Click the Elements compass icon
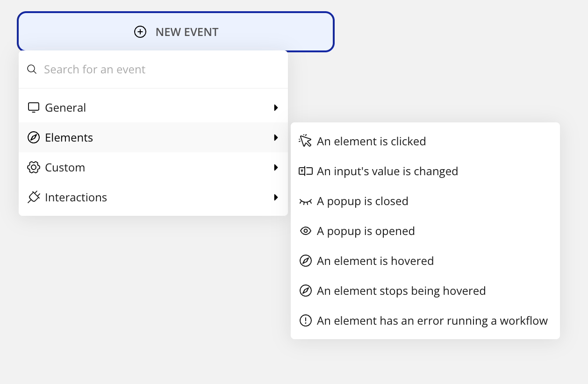The height and width of the screenshot is (384, 588). tap(34, 137)
